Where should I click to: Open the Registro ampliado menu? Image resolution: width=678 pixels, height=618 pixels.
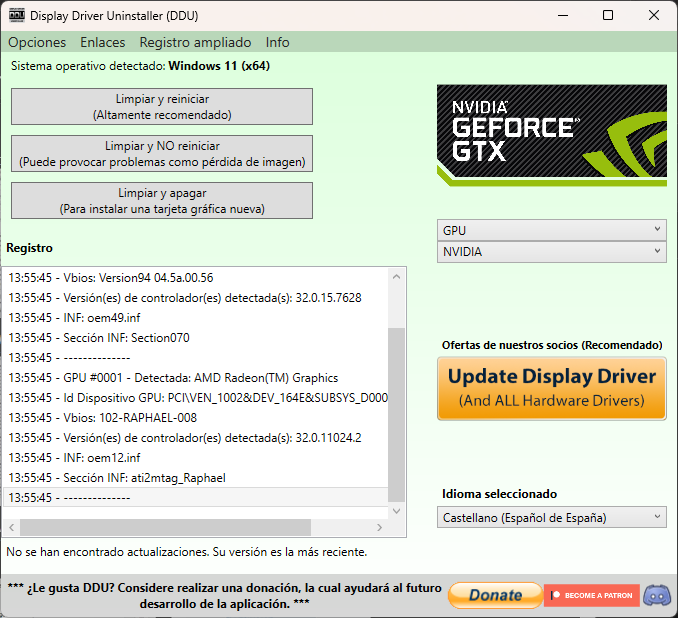(x=195, y=42)
